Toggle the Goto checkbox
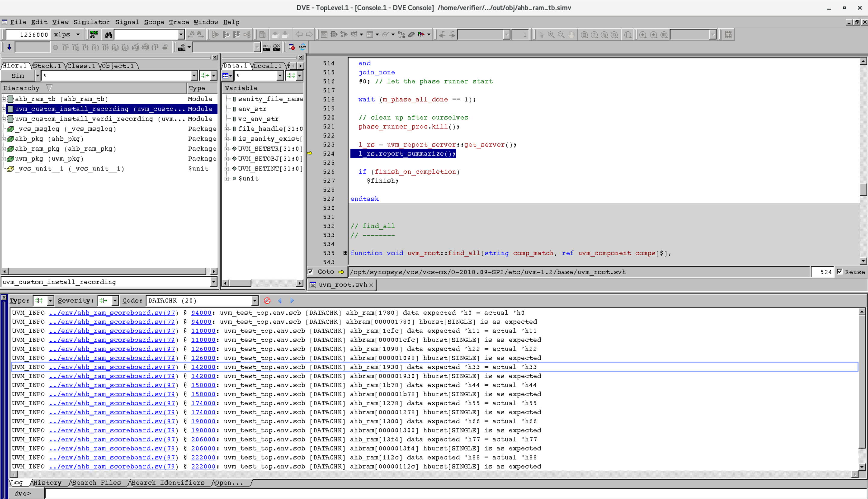This screenshot has width=868, height=499. (310, 271)
